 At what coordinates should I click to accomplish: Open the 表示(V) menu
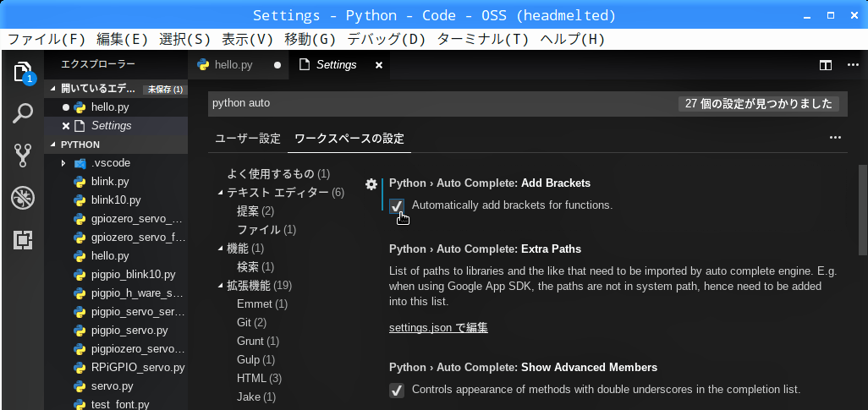(x=247, y=39)
